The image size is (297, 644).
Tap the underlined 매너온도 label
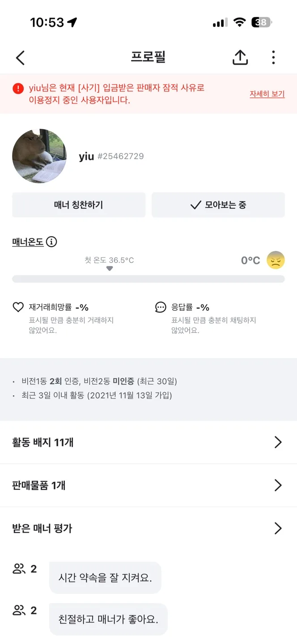coord(28,242)
